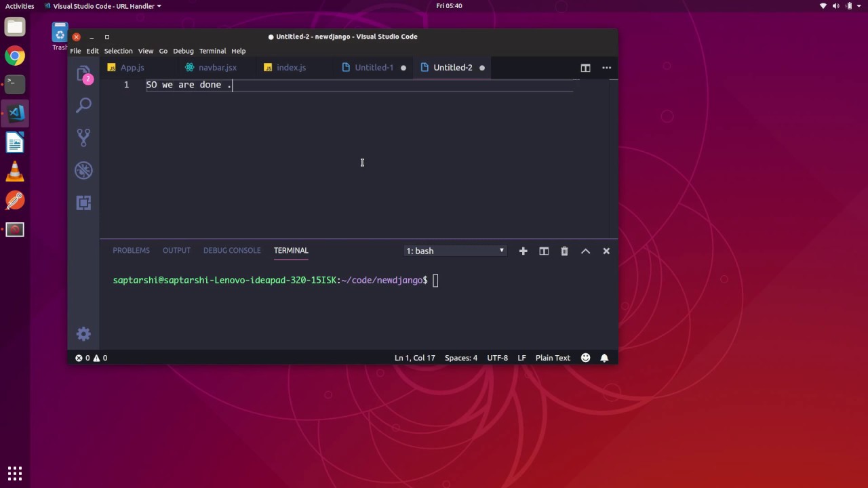Close the terminal panel

606,251
